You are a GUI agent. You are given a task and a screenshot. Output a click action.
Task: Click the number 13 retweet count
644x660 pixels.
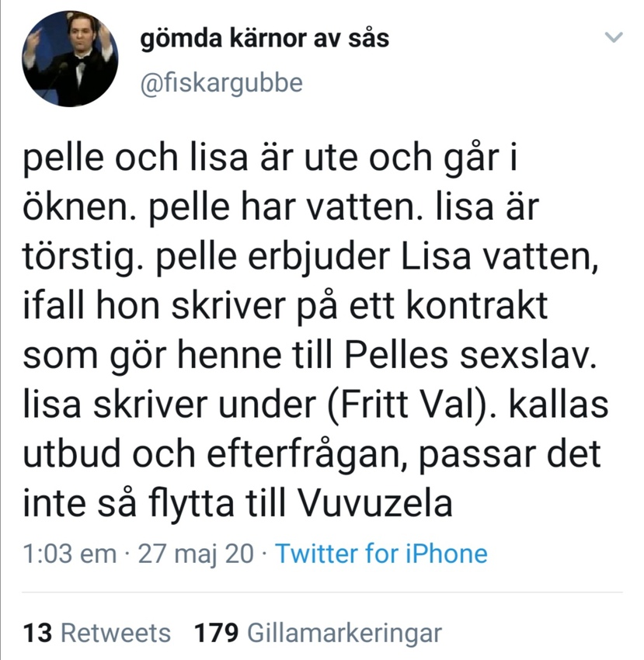tap(38, 632)
